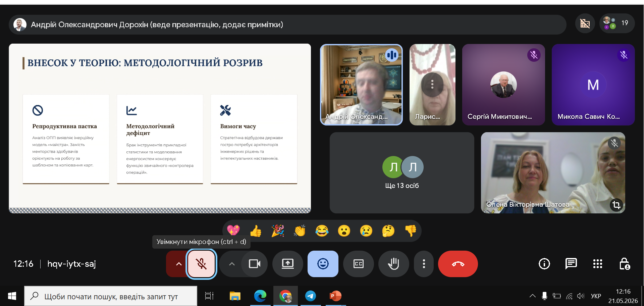Open options dots on Ларис... tile
The height and width of the screenshot is (306, 644).
pos(432,85)
